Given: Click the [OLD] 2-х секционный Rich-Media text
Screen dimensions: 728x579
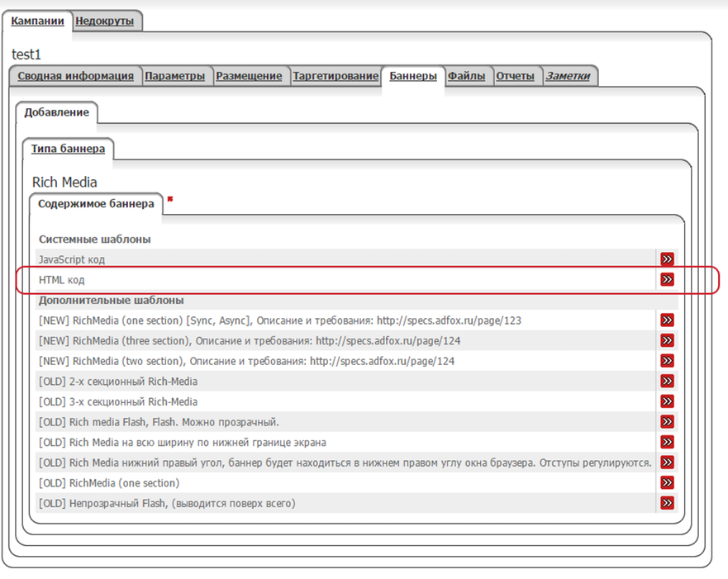Looking at the screenshot, I should pos(118,382).
